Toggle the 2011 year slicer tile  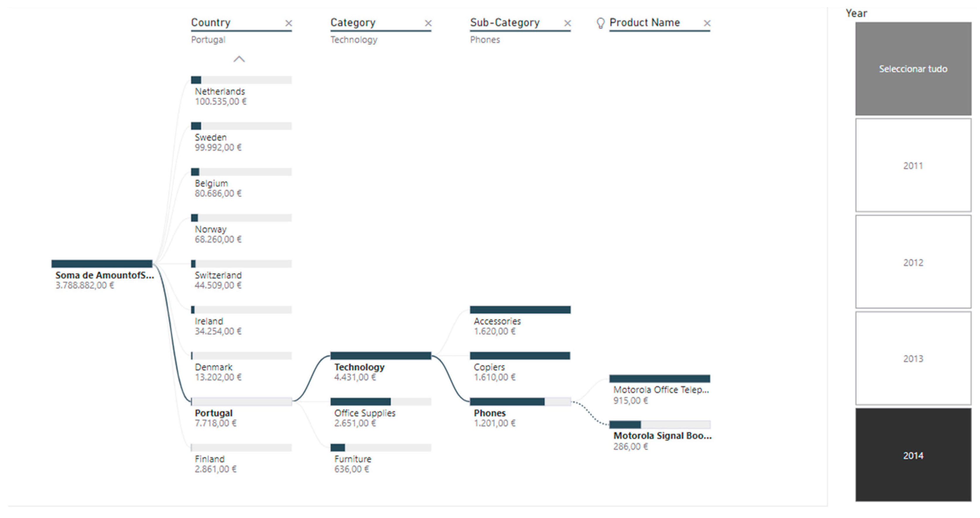pos(913,166)
